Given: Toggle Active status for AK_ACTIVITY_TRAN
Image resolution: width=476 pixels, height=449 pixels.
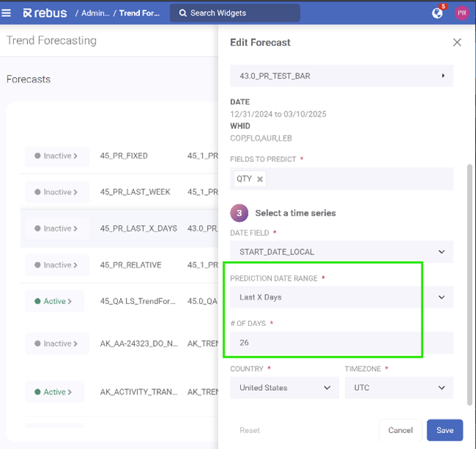Looking at the screenshot, I should click(x=55, y=392).
